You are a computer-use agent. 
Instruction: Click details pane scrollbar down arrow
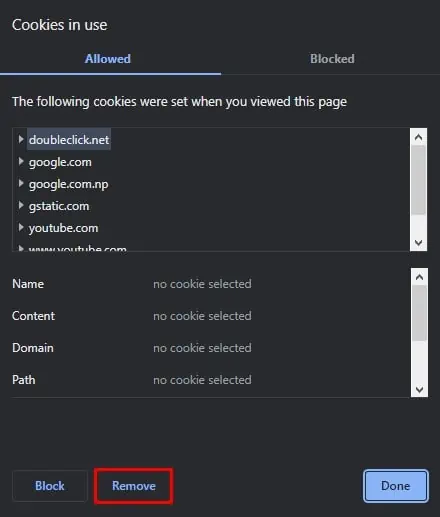tap(419, 389)
